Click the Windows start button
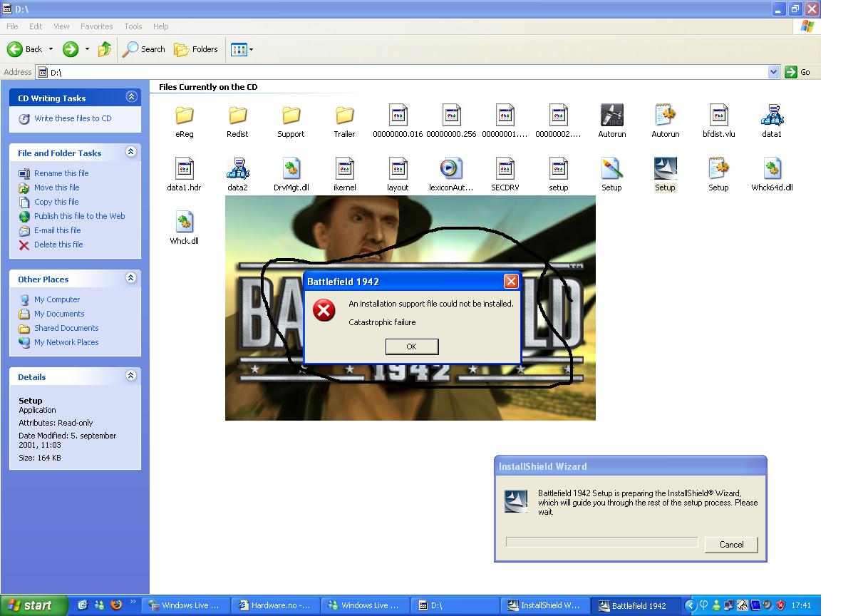 coord(33,605)
